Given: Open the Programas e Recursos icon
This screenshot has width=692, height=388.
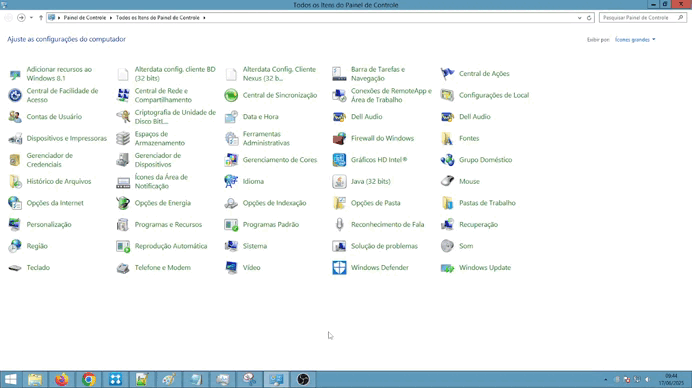Looking at the screenshot, I should (123, 224).
